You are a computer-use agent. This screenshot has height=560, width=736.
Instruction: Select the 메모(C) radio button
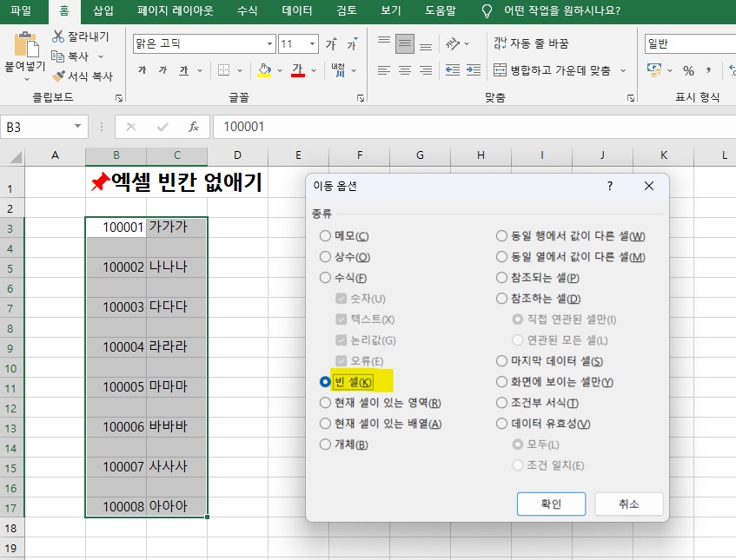[325, 235]
